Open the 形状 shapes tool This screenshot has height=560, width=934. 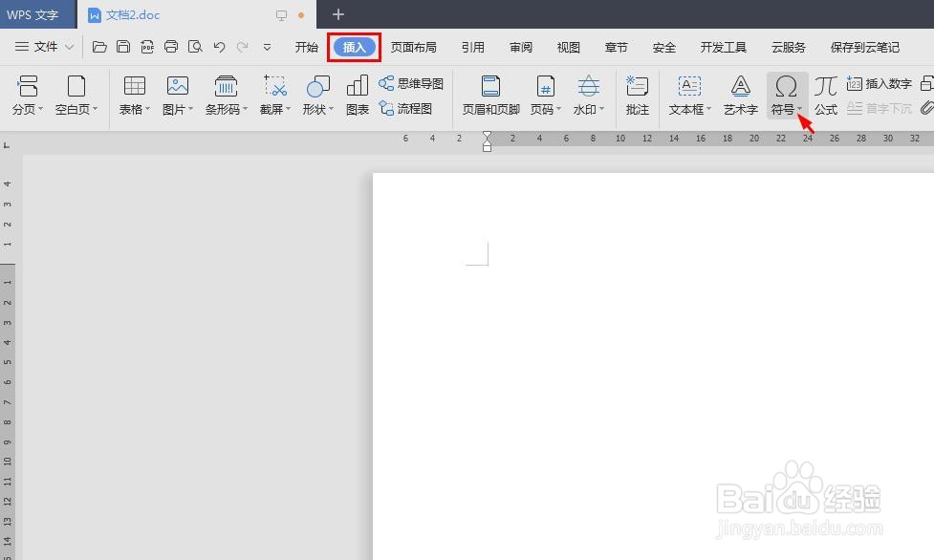(x=318, y=95)
